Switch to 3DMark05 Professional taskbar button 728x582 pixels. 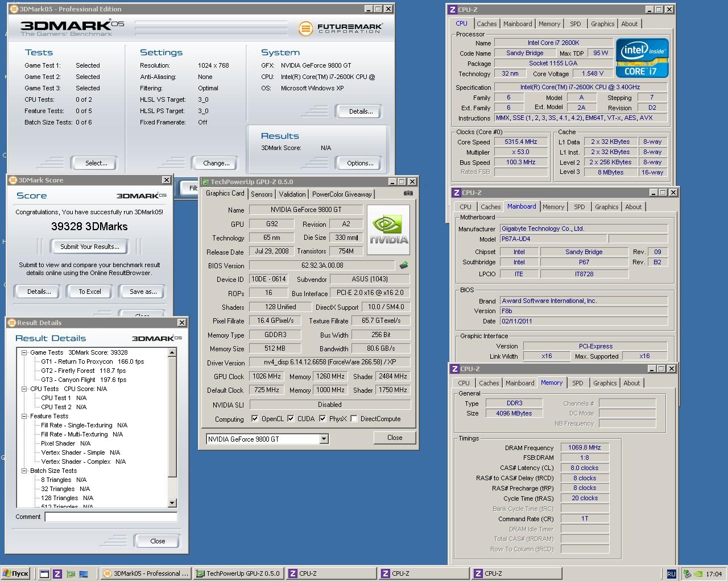point(145,573)
